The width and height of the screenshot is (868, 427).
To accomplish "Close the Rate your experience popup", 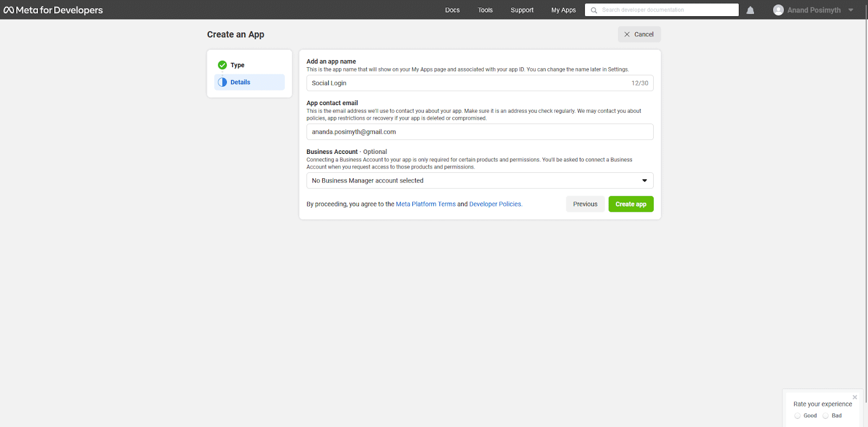I will coord(855,397).
